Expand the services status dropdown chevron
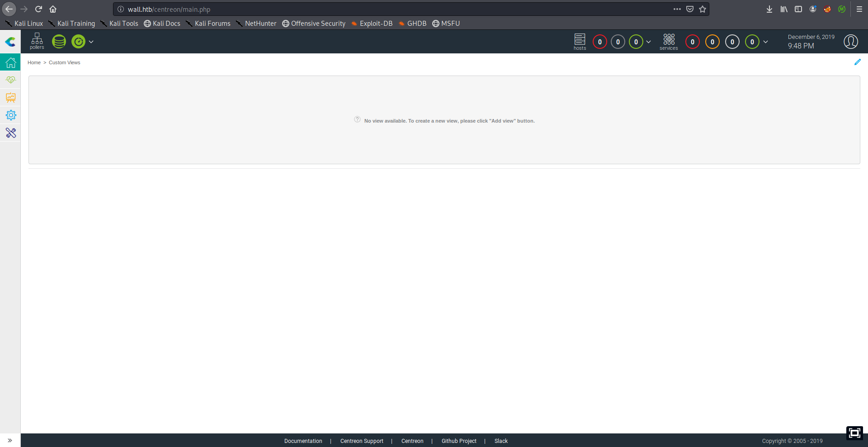Image resolution: width=868 pixels, height=447 pixels. pyautogui.click(x=765, y=42)
